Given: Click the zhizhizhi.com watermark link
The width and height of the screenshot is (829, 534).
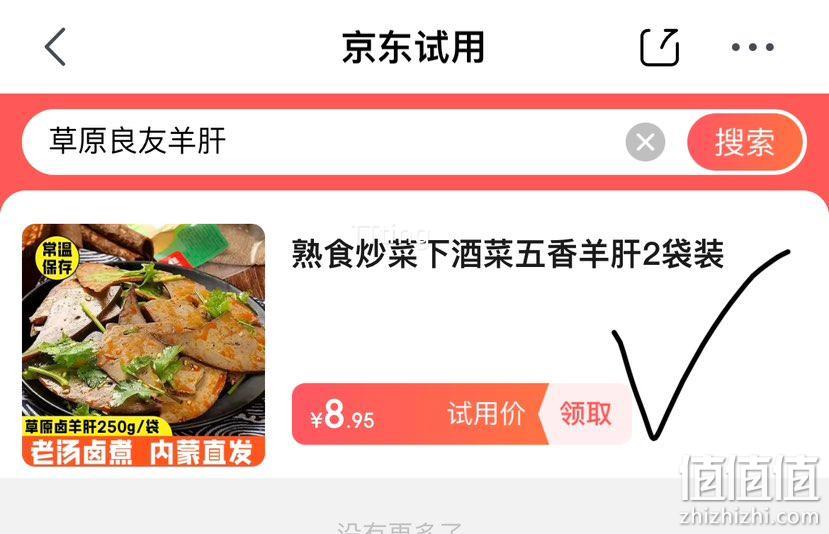Looking at the screenshot, I should (x=749, y=516).
